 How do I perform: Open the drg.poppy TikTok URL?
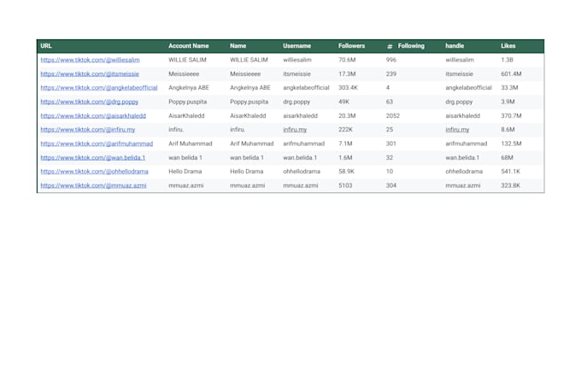pyautogui.click(x=90, y=102)
